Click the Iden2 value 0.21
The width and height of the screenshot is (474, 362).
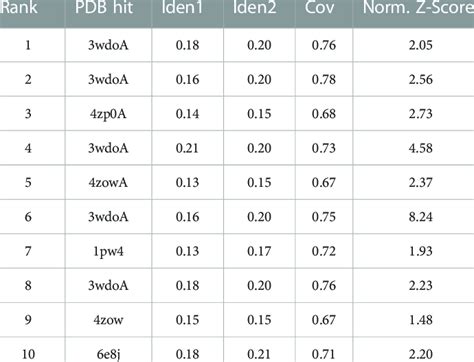pyautogui.click(x=259, y=354)
